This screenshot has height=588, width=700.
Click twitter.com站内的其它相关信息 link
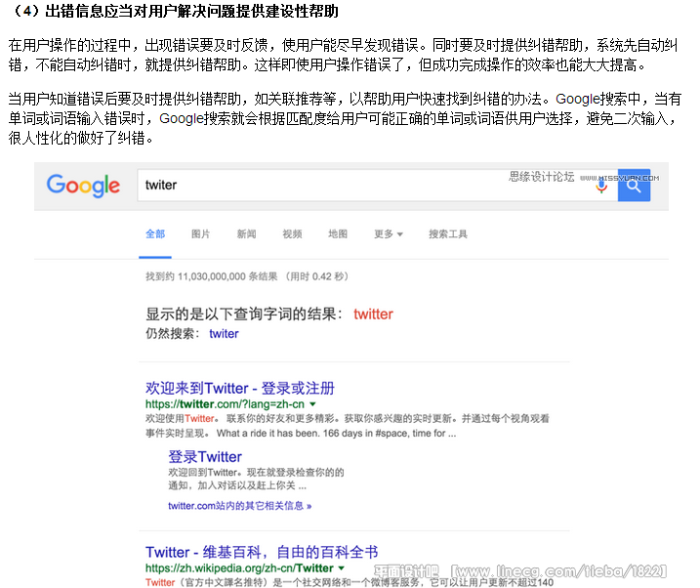click(x=240, y=506)
